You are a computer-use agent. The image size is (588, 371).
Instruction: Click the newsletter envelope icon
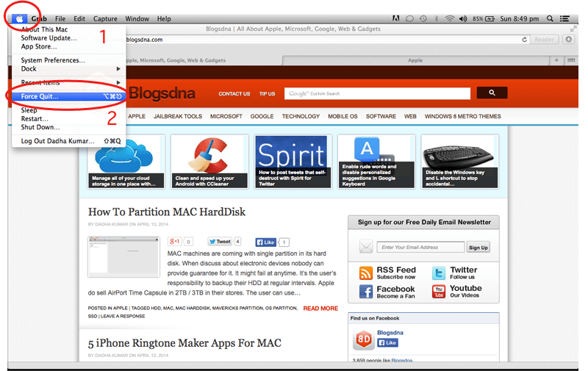(365, 247)
